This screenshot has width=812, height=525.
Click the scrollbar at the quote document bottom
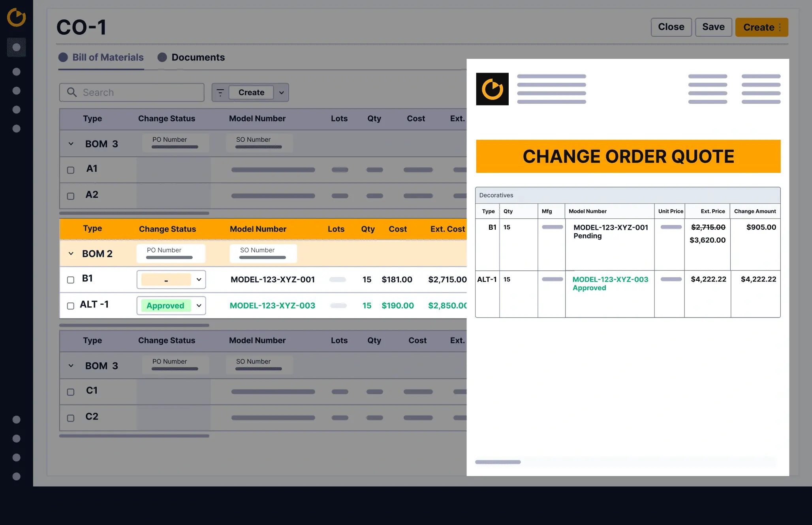click(x=498, y=462)
